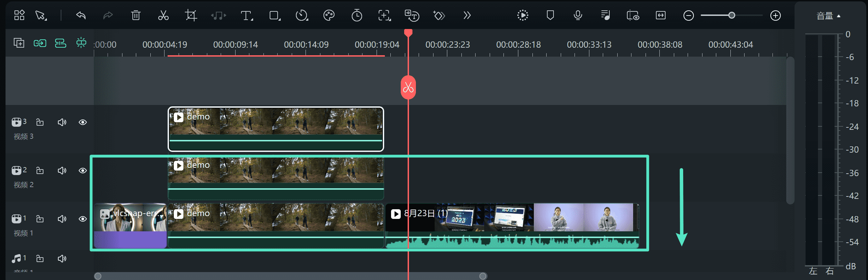The width and height of the screenshot is (868, 280).
Task: Click the scissors split tool in toolbar
Action: point(163,16)
